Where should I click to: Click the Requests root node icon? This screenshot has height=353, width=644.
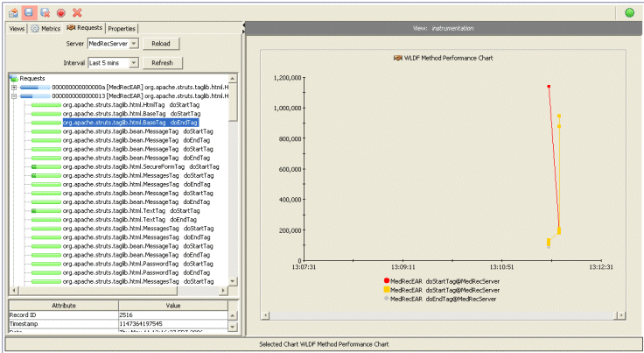[13, 78]
